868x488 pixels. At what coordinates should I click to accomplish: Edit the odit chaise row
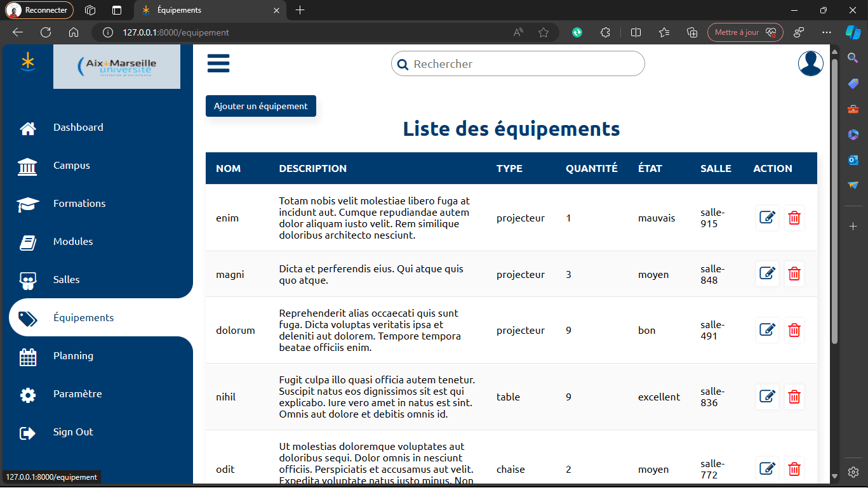click(x=767, y=469)
